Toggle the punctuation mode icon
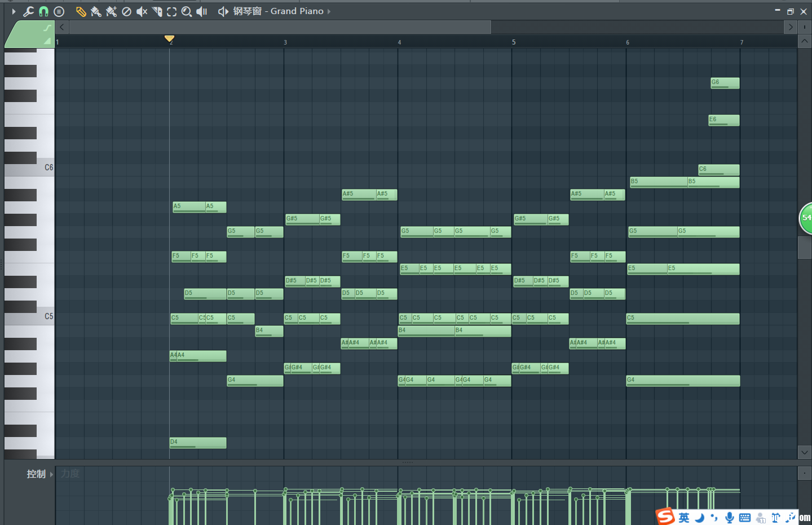 point(714,518)
